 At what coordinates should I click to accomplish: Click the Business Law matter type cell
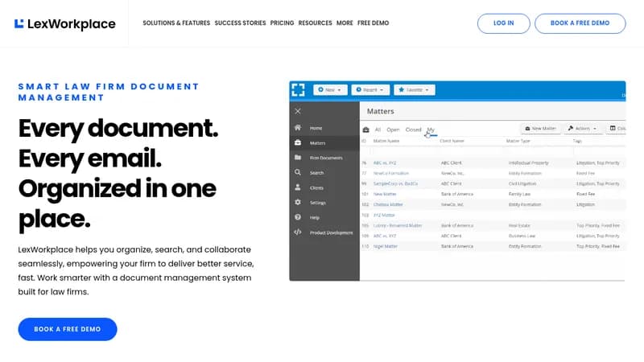[522, 236]
